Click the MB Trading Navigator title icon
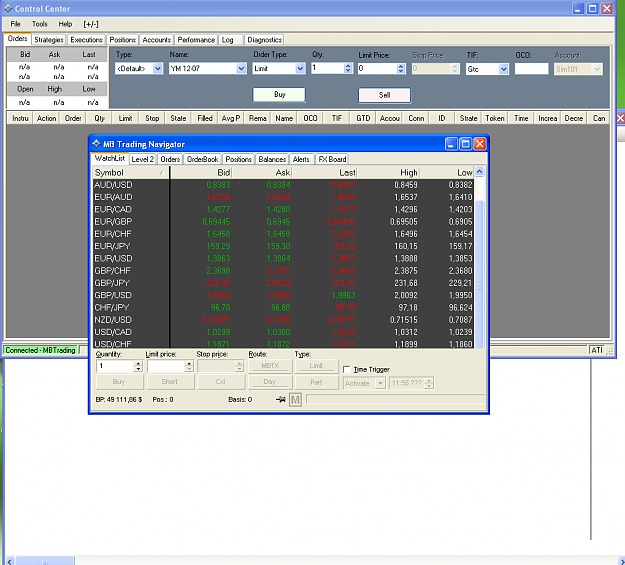625x565 pixels. (x=96, y=144)
